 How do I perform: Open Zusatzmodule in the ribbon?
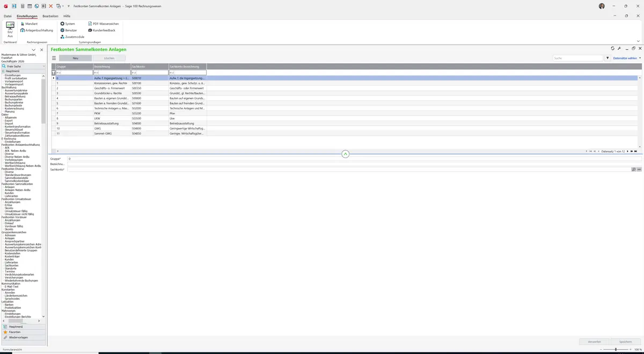72,36
